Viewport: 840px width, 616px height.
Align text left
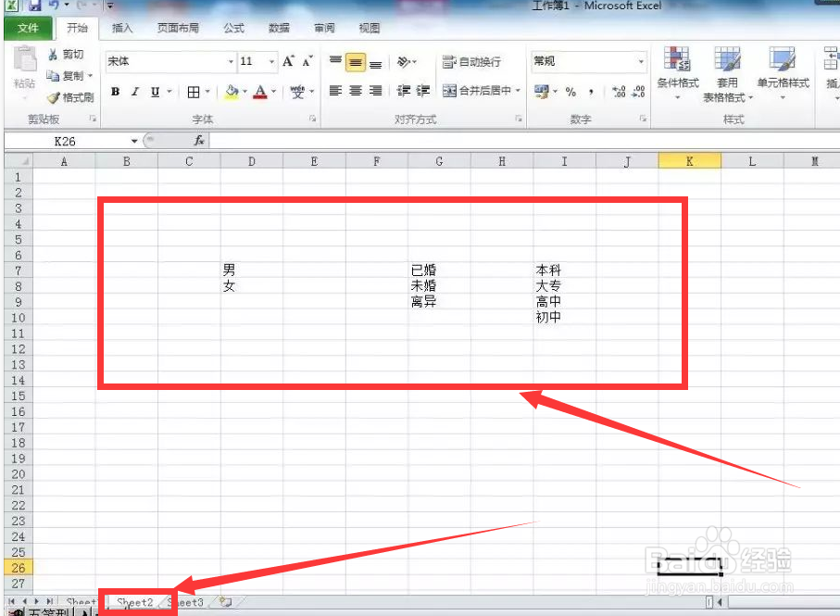tap(335, 91)
